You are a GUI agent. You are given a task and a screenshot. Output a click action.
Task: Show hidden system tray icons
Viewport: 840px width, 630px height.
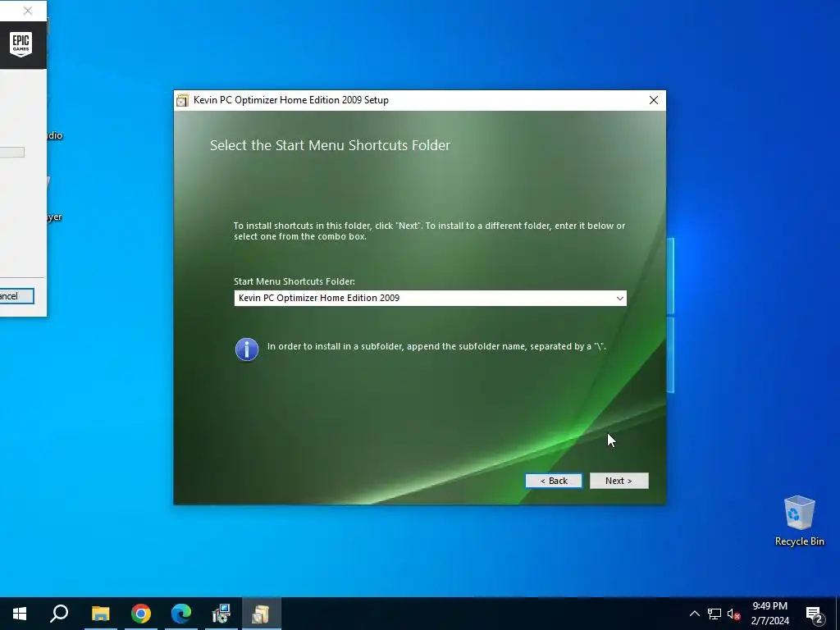click(694, 614)
